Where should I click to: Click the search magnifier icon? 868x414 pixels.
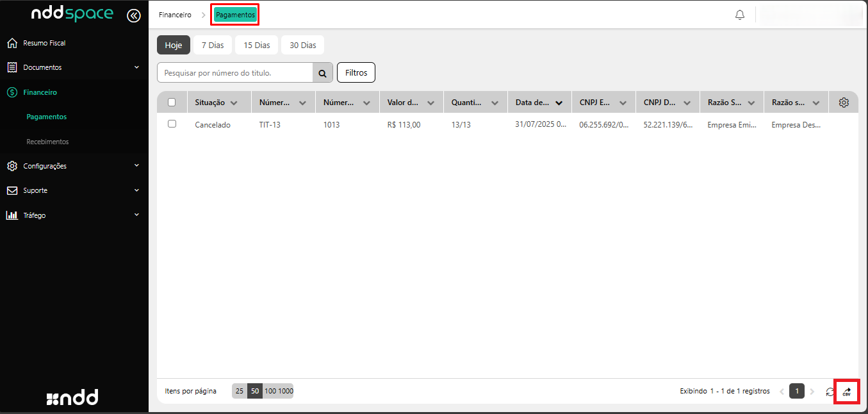(322, 73)
